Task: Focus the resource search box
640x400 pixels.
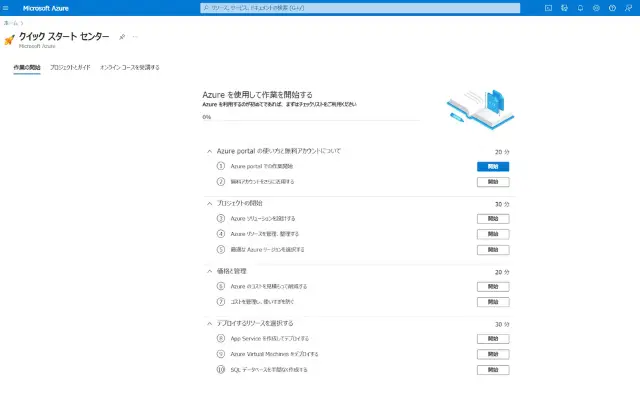Action: pos(360,8)
